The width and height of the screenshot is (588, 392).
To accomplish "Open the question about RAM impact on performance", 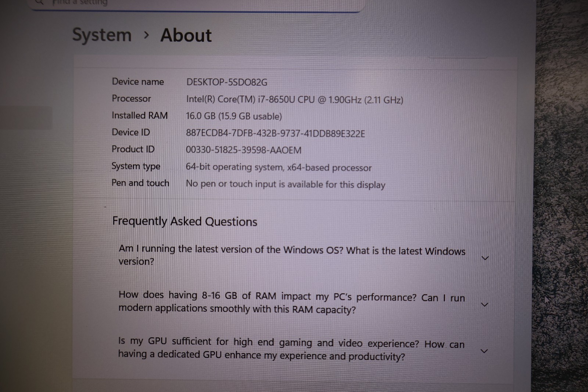I will point(291,302).
